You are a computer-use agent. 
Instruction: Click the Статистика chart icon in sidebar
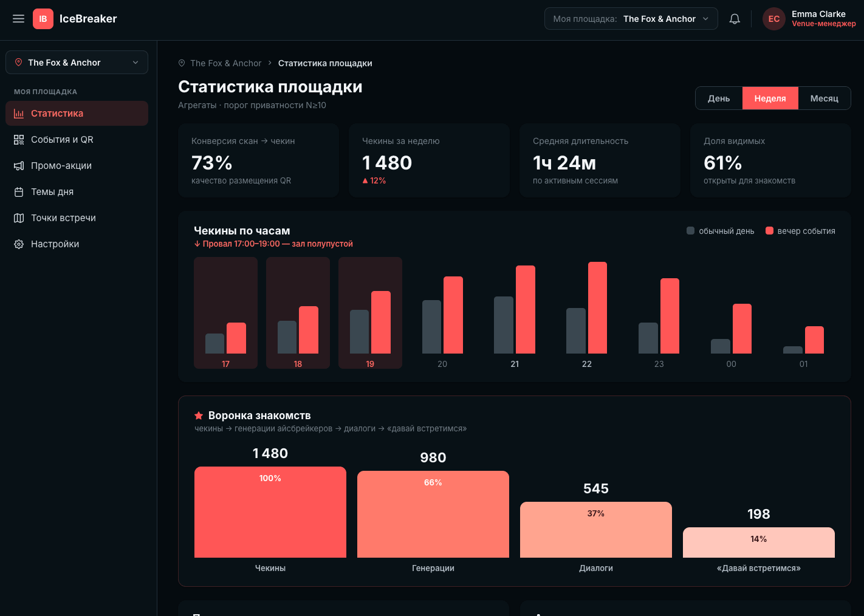[x=19, y=114]
